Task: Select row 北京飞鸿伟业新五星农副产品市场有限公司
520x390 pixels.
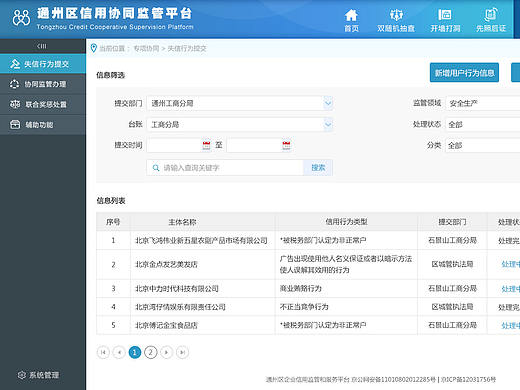Action: tap(308, 240)
